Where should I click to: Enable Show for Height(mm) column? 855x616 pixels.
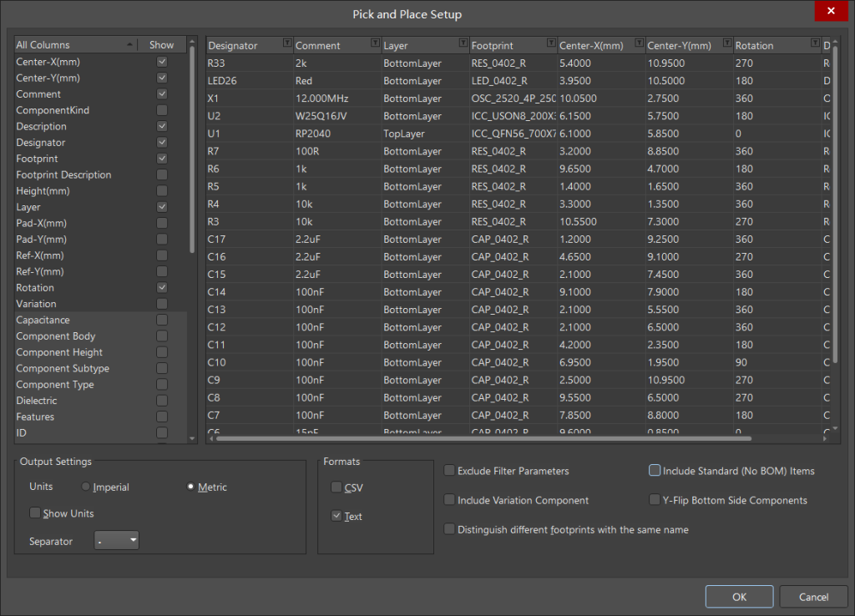tap(162, 191)
